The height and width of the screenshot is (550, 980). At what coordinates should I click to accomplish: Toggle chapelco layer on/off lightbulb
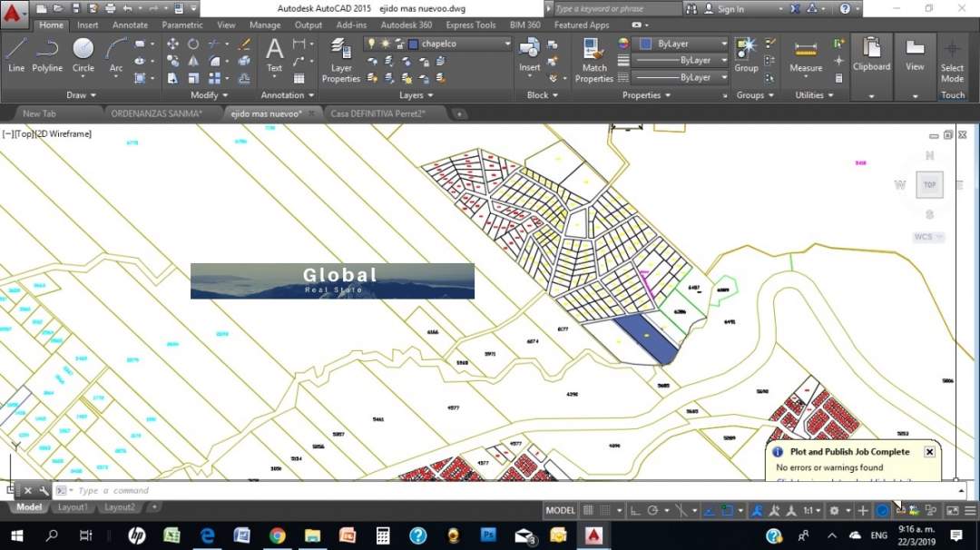pos(371,44)
